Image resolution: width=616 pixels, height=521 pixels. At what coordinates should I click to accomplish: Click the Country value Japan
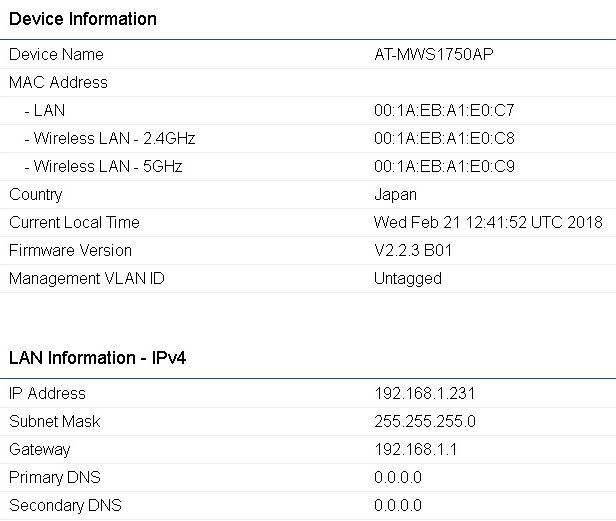click(x=395, y=194)
